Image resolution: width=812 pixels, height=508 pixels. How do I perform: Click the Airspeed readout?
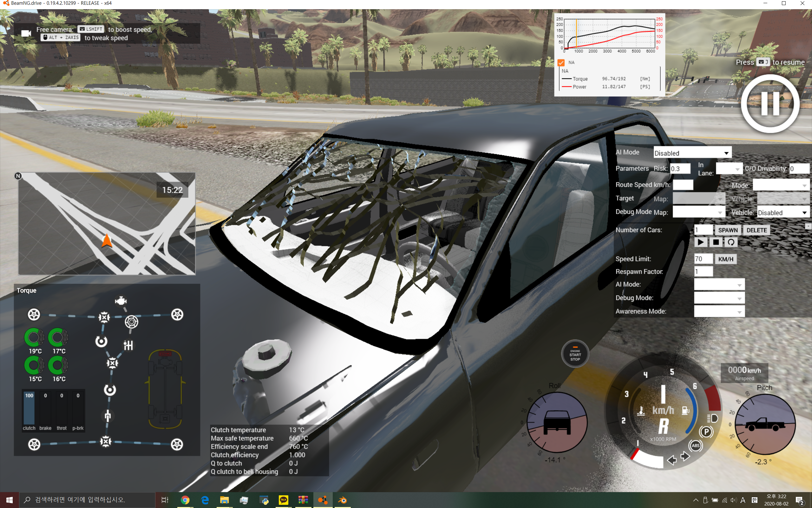[x=744, y=373]
